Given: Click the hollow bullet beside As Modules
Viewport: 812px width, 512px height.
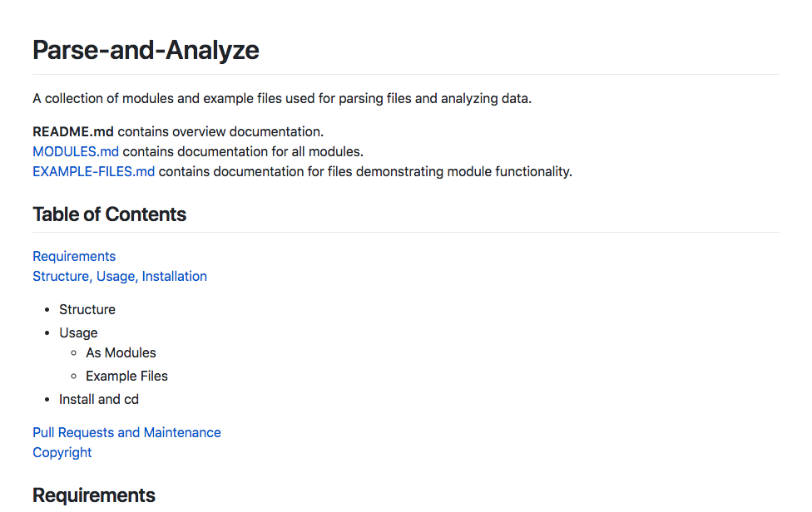Looking at the screenshot, I should pos(74,352).
